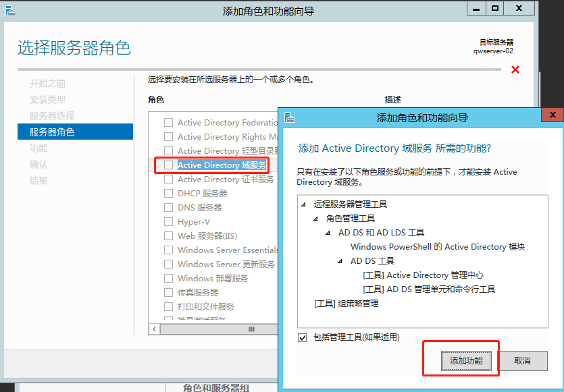564x392 pixels.
Task: Check Hyper-V role checkbox
Action: (x=168, y=222)
